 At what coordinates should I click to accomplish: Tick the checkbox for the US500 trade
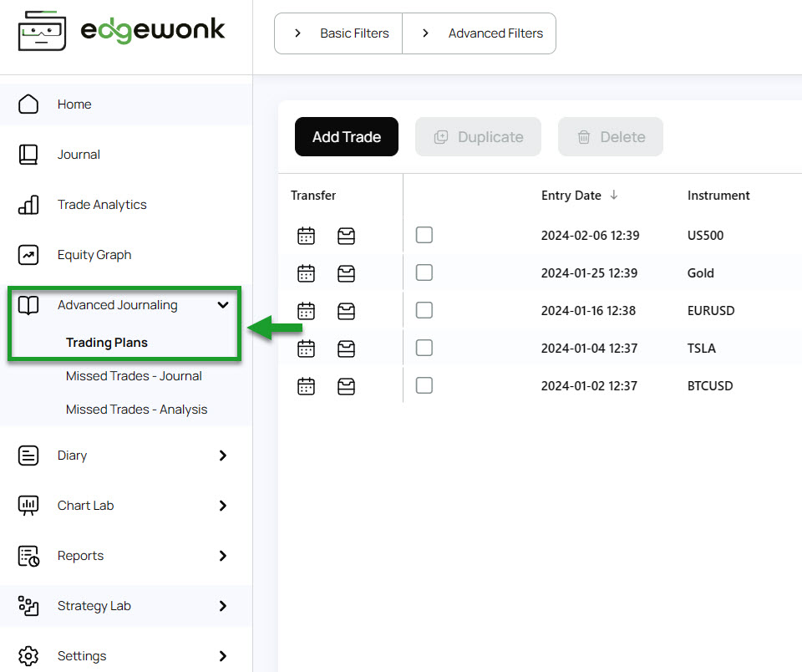point(424,235)
